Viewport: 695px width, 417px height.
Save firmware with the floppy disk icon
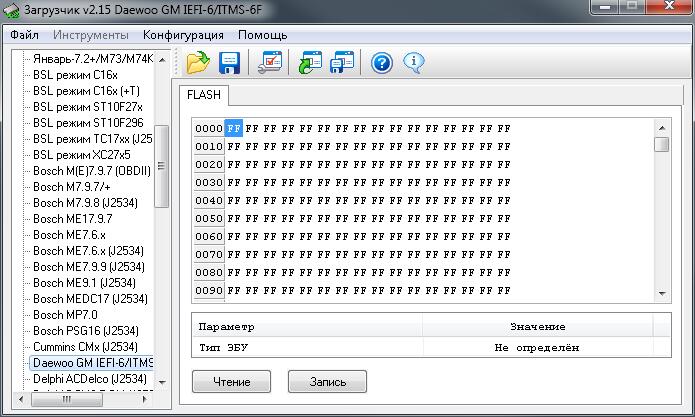230,62
